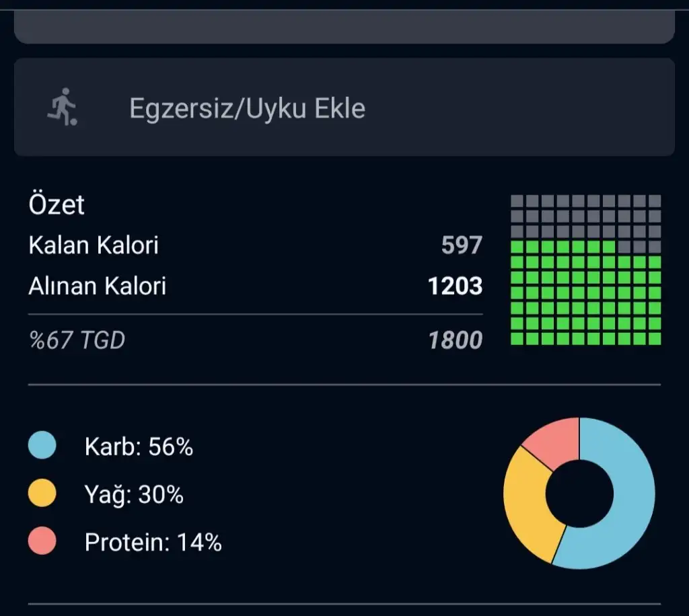This screenshot has width=689, height=616.
Task: Select the pink Protein legend dot
Action: click(42, 541)
